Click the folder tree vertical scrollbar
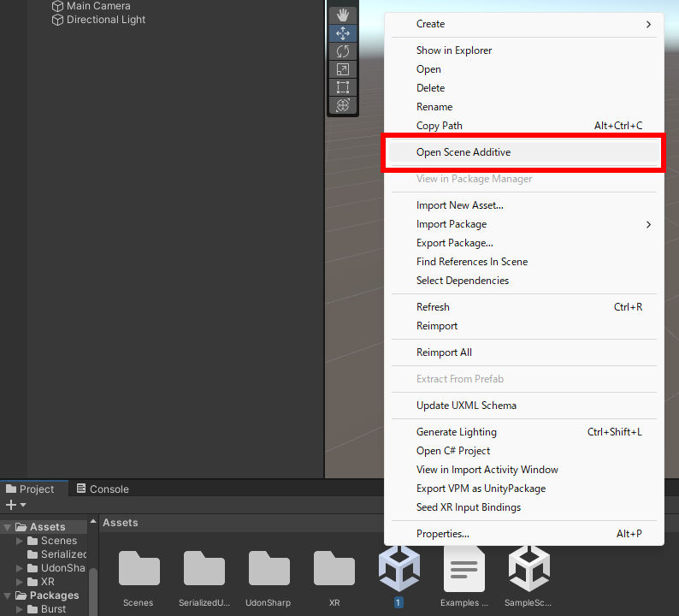The width and height of the screenshot is (679, 616). tap(92, 591)
